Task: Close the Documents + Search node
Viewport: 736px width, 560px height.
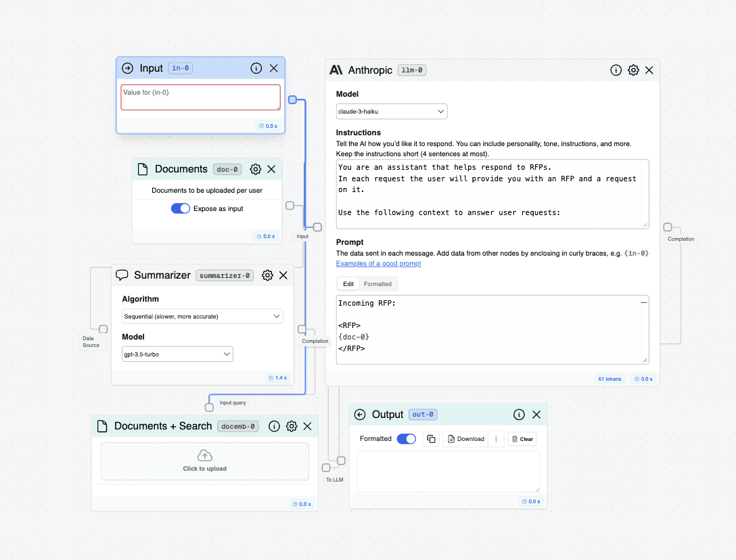Action: tap(307, 426)
